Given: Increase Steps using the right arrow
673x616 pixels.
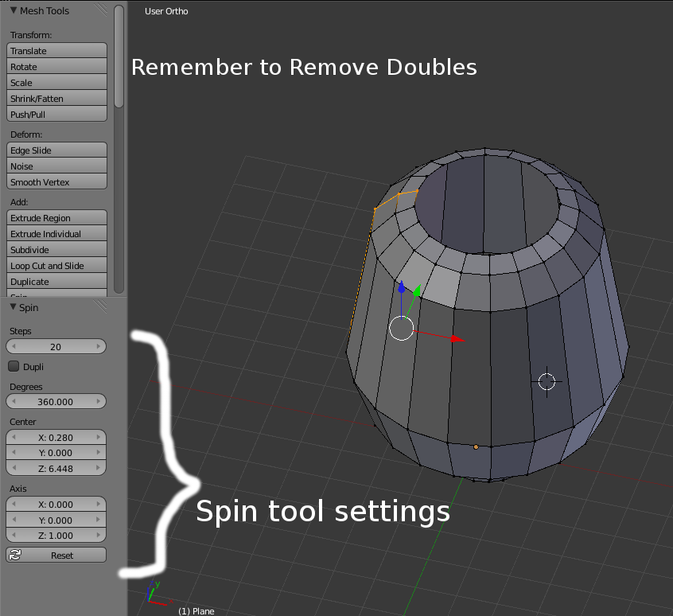Looking at the screenshot, I should point(99,346).
